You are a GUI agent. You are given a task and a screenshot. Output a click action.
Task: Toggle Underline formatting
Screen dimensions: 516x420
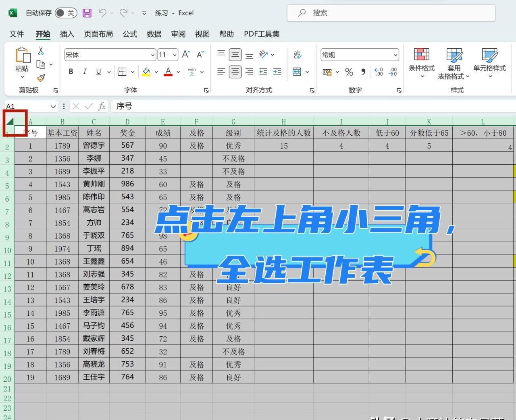click(98, 72)
